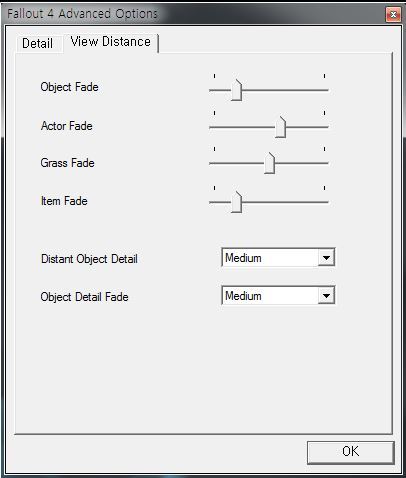The image size is (406, 478).
Task: Click the Object Fade label text
Action: click(x=70, y=87)
